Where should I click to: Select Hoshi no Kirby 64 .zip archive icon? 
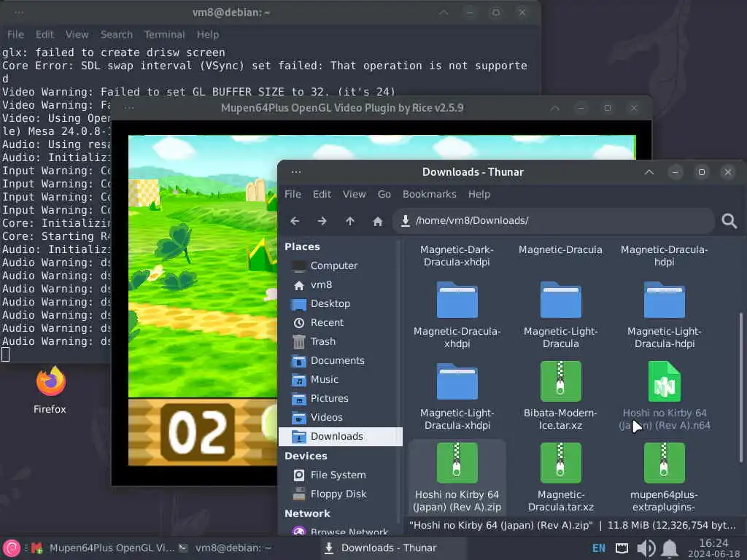point(457,463)
